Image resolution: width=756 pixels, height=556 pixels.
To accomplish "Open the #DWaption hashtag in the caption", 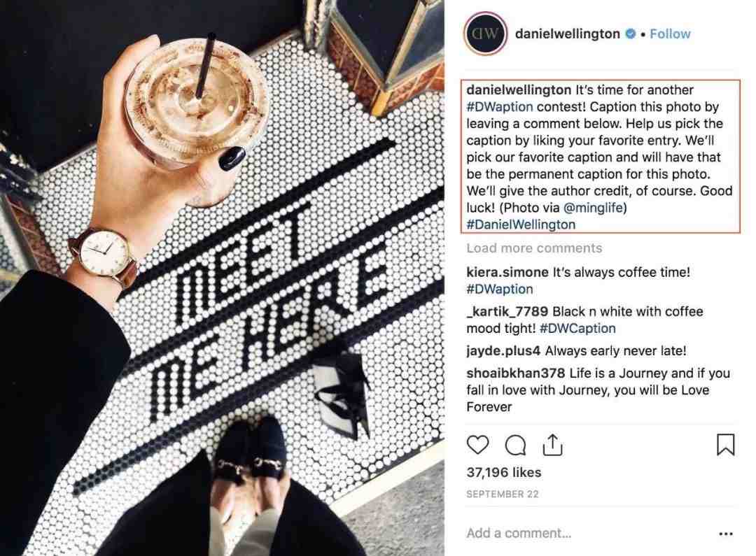I will point(500,106).
